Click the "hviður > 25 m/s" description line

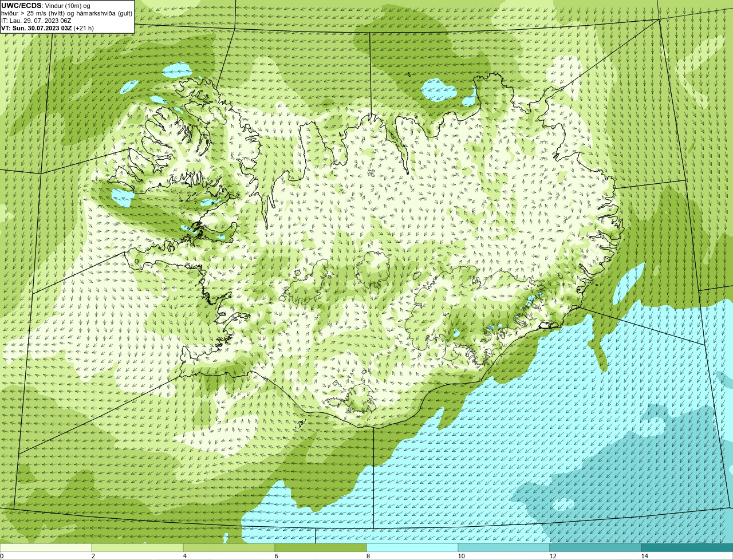click(x=67, y=13)
